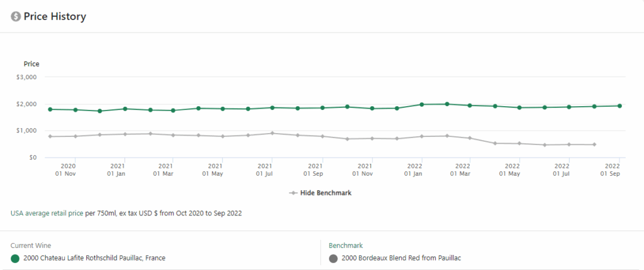Click the gray data point above 2021 01 Jul
This screenshot has width=644, height=270.
pos(272,133)
